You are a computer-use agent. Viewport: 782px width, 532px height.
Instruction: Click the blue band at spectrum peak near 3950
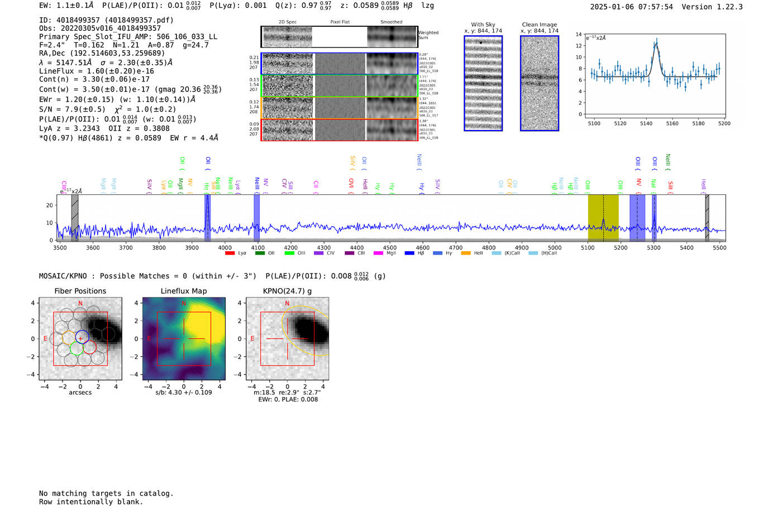pyautogui.click(x=207, y=218)
